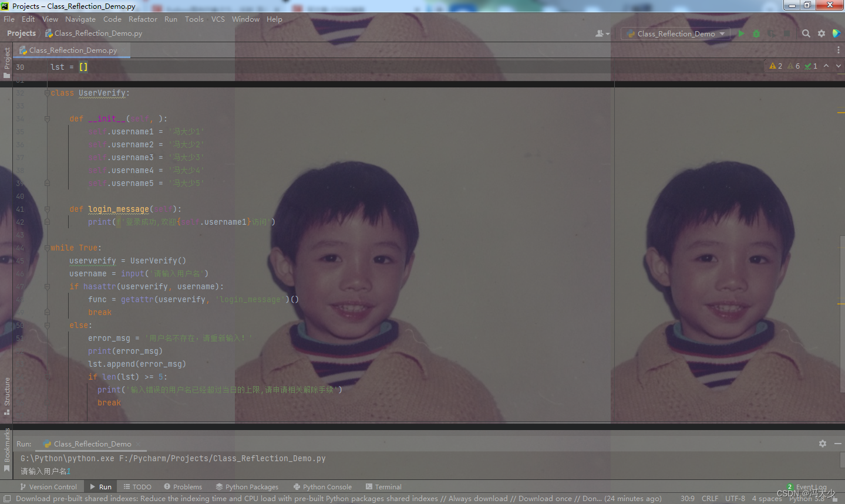The width and height of the screenshot is (845, 504).
Task: Open the Help menu
Action: pyautogui.click(x=274, y=19)
